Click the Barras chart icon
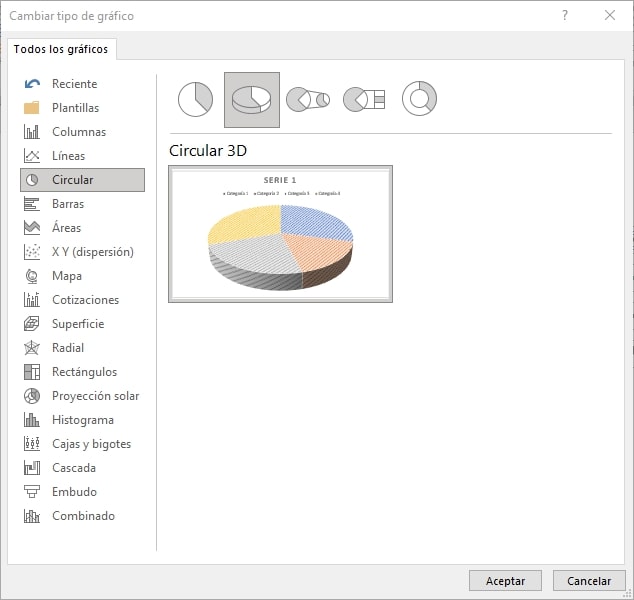 32,204
